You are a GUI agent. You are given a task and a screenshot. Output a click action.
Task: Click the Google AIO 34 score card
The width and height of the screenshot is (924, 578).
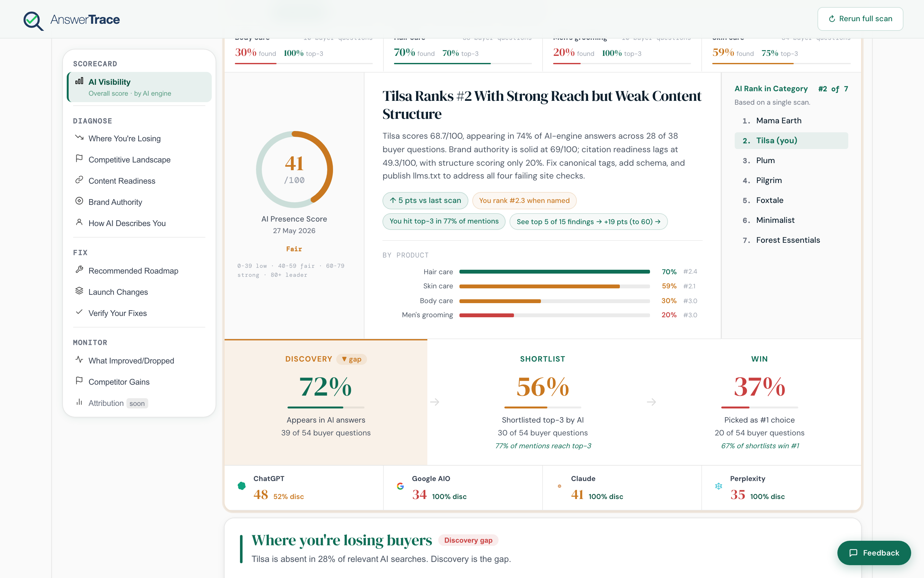click(x=463, y=488)
